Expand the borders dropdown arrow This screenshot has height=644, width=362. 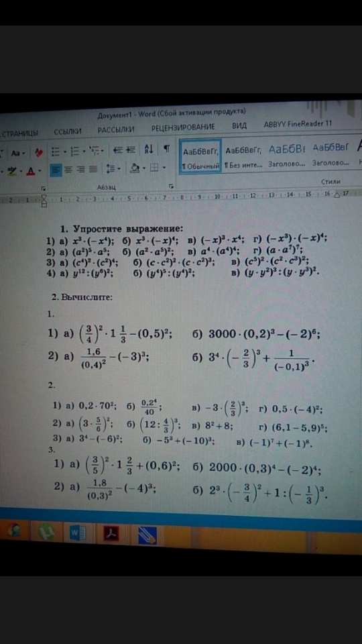click(164, 168)
